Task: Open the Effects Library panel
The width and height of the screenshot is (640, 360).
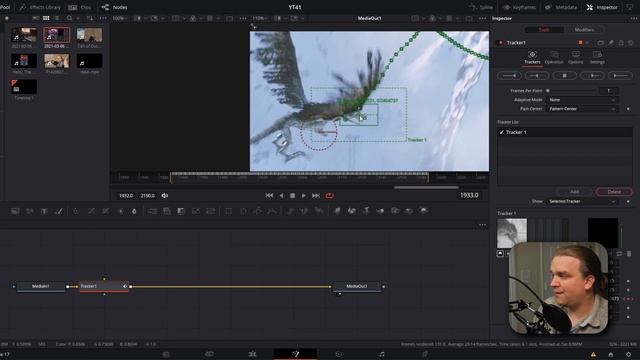Action: coord(39,7)
